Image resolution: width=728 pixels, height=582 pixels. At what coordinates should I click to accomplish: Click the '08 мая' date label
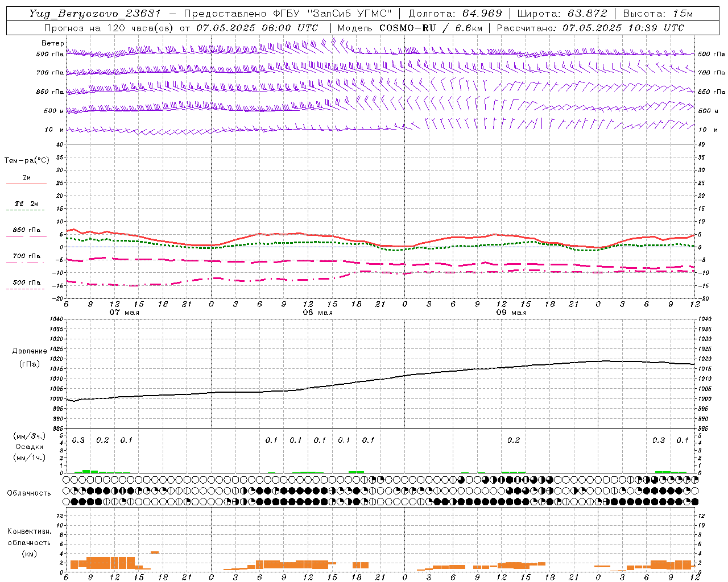(x=317, y=313)
